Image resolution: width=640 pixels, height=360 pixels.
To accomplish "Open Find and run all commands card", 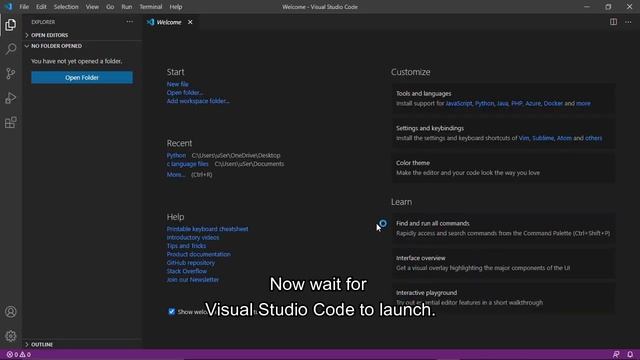I will [504, 228].
